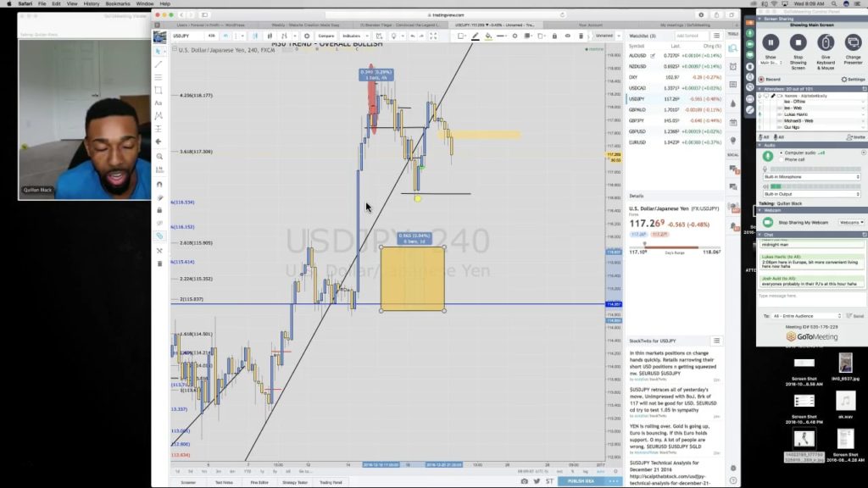Select GBPUSD in the watchlist
The width and height of the screenshot is (868, 488).
675,131
